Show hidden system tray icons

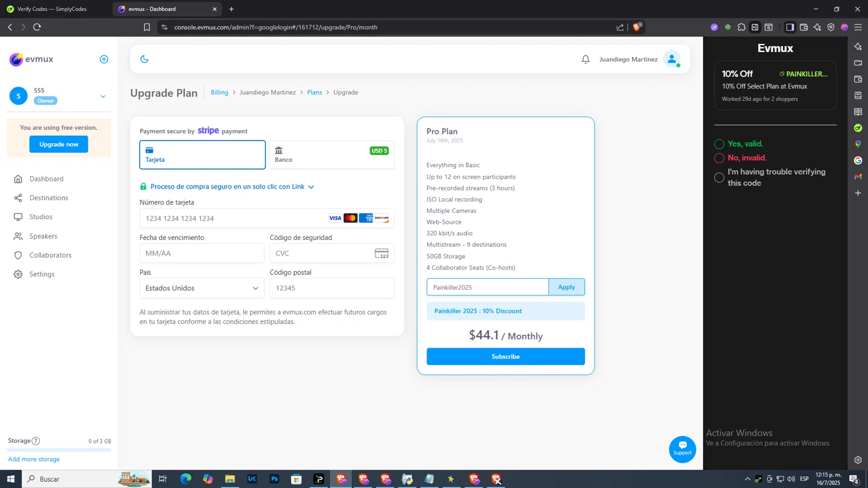(747, 479)
